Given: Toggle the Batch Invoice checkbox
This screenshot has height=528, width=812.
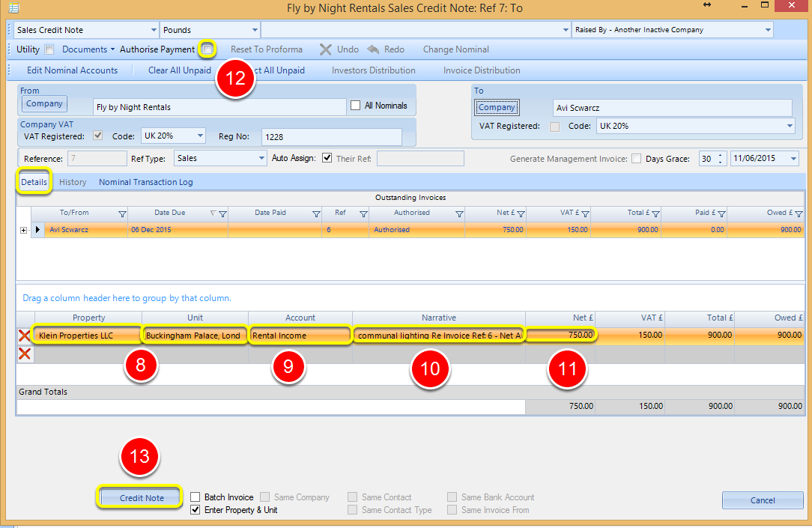Looking at the screenshot, I should point(196,497).
